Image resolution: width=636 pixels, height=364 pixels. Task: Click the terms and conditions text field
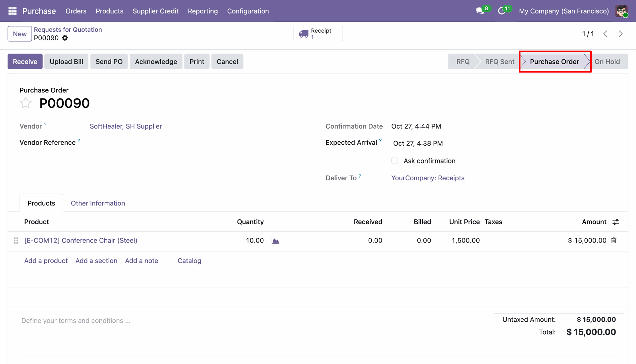76,321
